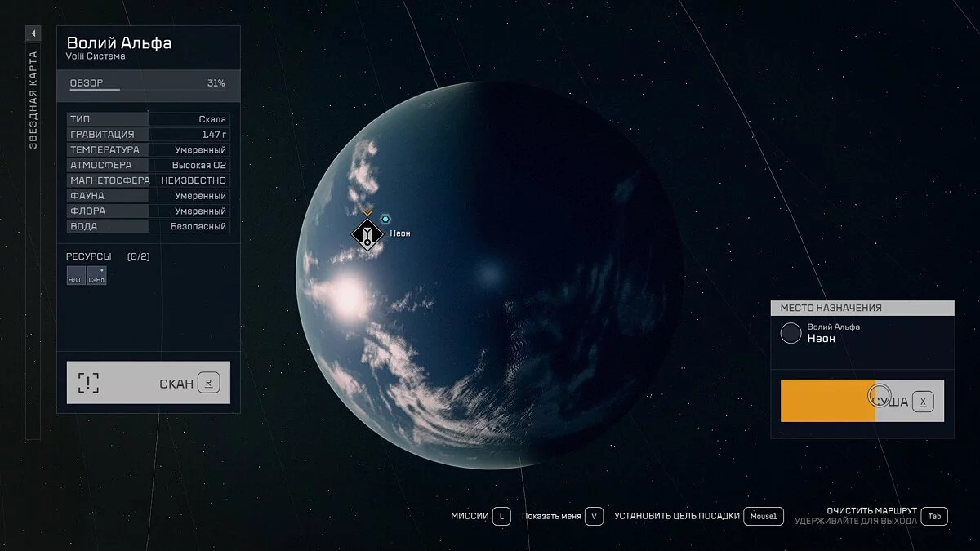
Task: Click the Tab key icon
Action: 935,516
